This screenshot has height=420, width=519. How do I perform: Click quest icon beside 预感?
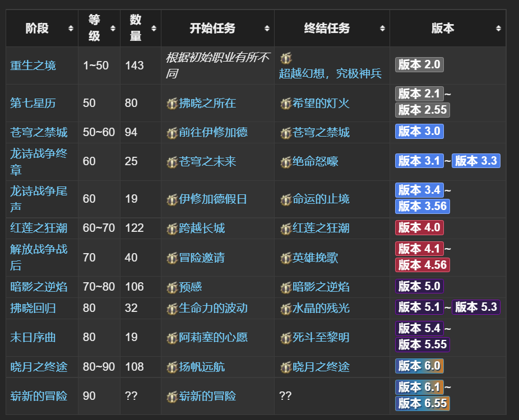point(172,287)
